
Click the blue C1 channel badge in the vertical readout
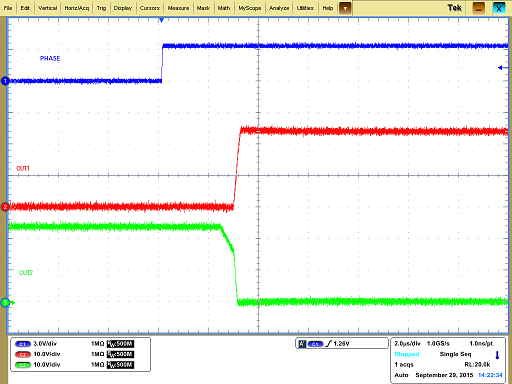(x=23, y=344)
